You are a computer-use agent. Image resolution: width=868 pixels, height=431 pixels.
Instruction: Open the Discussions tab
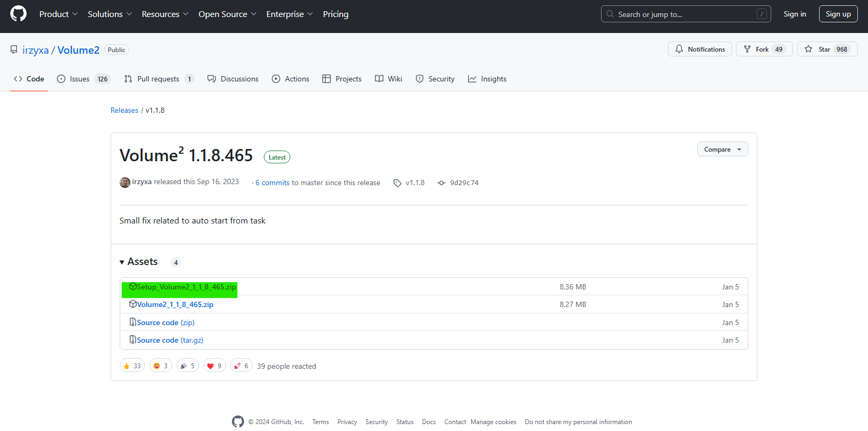[233, 79]
